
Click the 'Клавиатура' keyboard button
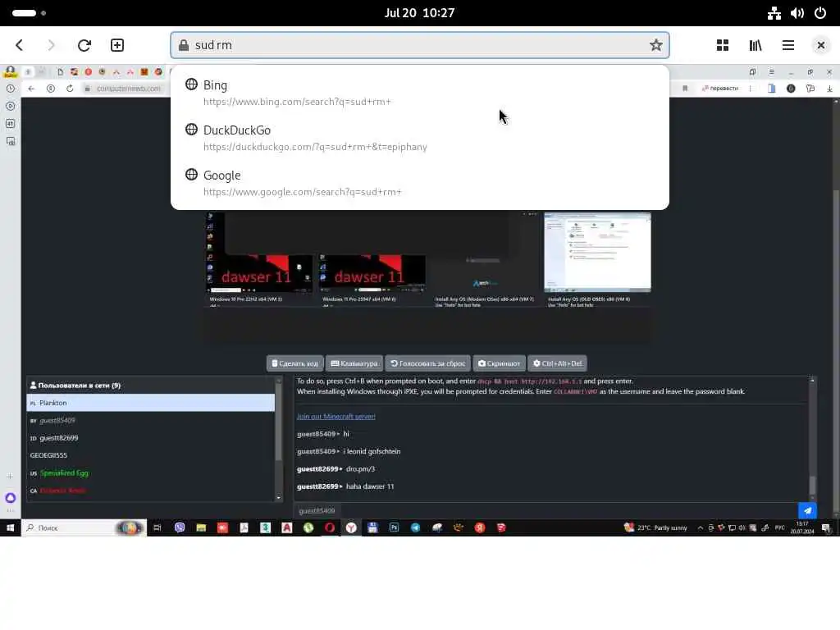[354, 363]
